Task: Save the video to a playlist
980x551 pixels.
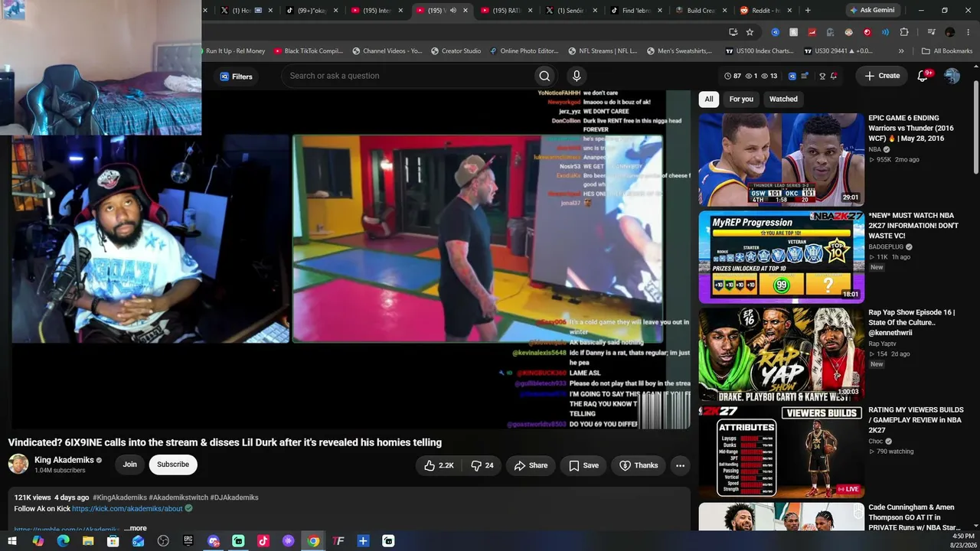Action: tap(583, 465)
